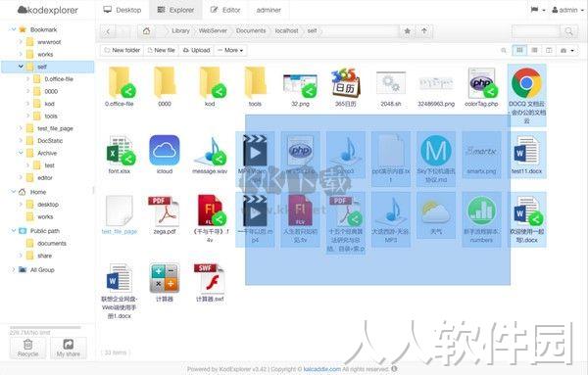Click the New folder button
The image size is (588, 375).
tap(122, 50)
